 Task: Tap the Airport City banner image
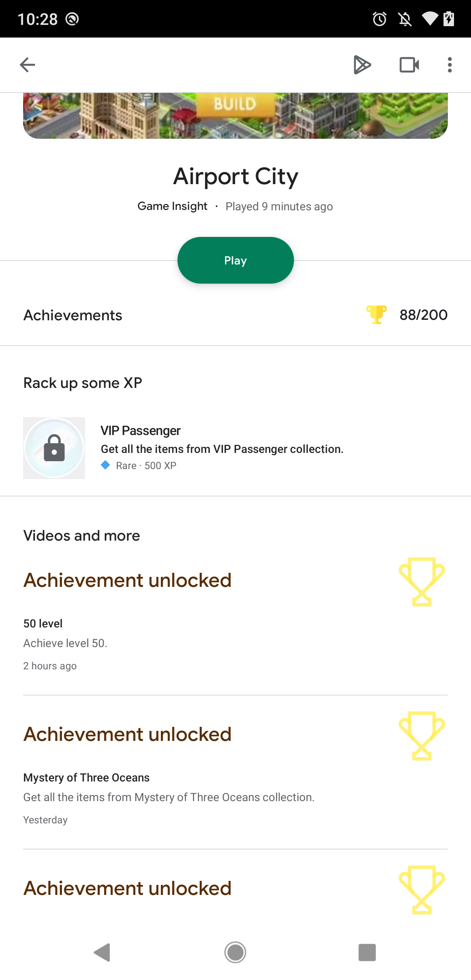point(235,116)
